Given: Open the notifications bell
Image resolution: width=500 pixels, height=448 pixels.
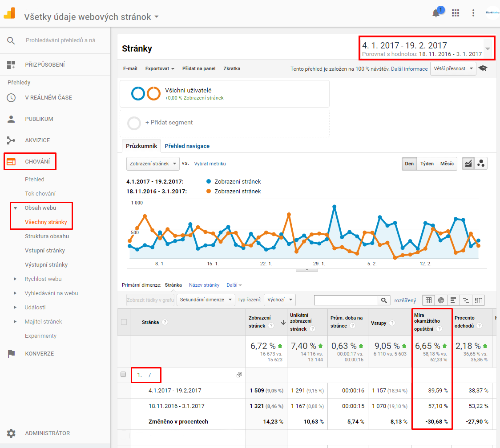Looking at the screenshot, I should click(436, 13).
